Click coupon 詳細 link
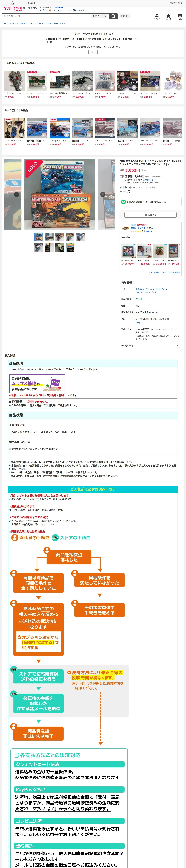186x868 pixels. (x=164, y=202)
